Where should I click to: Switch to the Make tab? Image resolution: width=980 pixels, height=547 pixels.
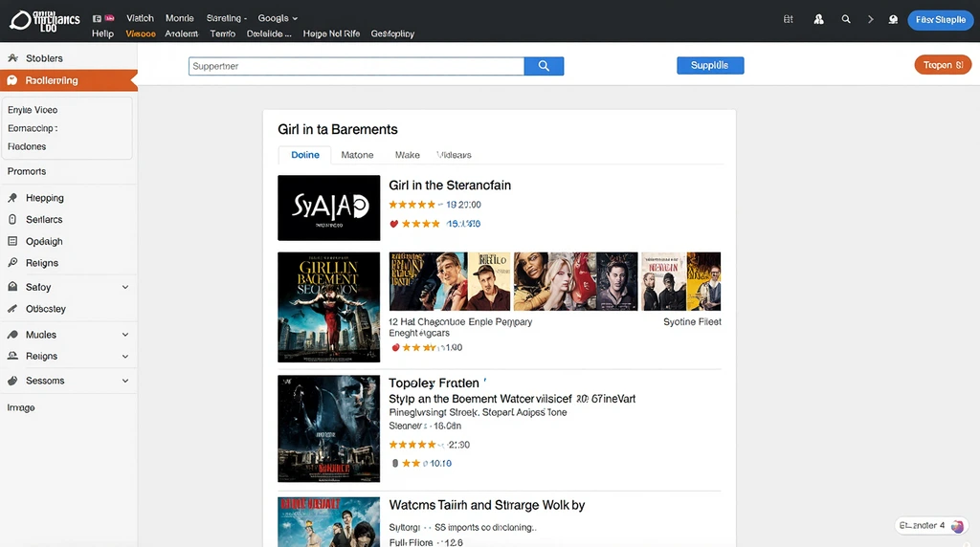[x=408, y=155]
